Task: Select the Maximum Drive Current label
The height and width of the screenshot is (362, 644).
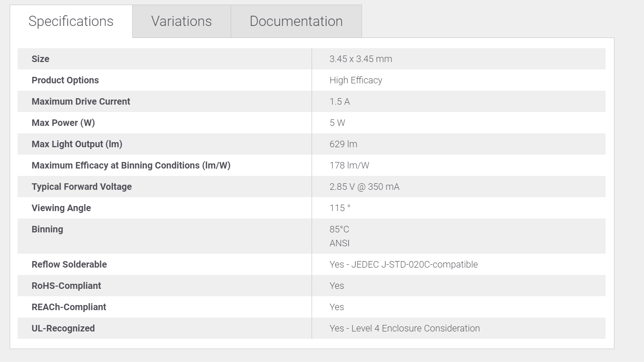Action: [x=81, y=101]
